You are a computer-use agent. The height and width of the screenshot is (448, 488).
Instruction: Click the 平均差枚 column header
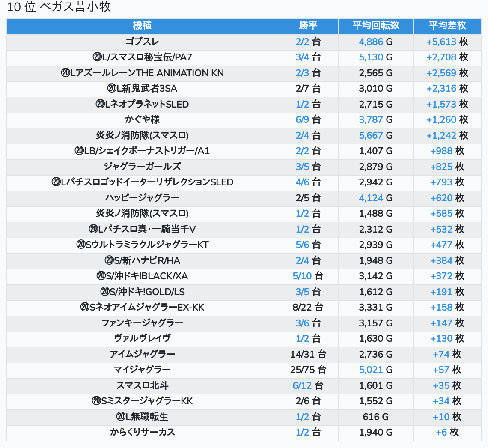(447, 26)
